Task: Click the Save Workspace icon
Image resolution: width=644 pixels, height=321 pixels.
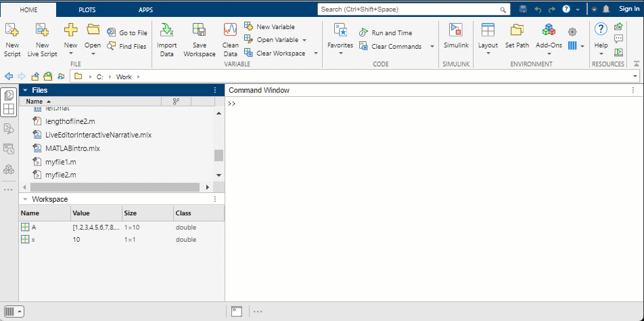Action: [199, 30]
